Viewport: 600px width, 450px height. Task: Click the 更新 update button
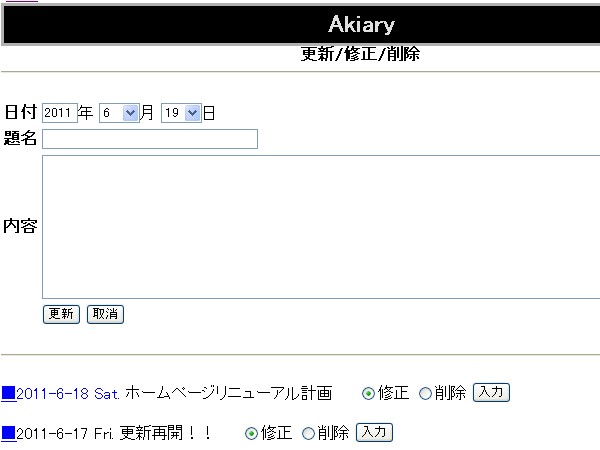[61, 314]
